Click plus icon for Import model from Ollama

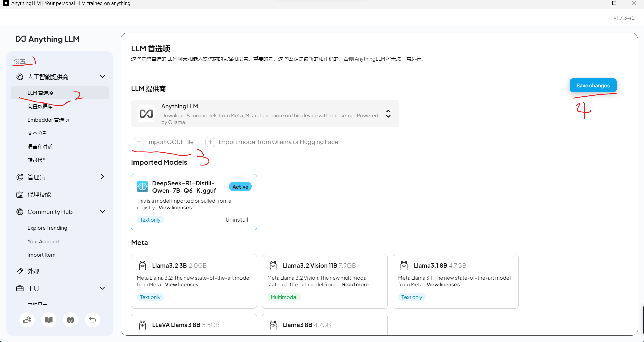(x=210, y=142)
